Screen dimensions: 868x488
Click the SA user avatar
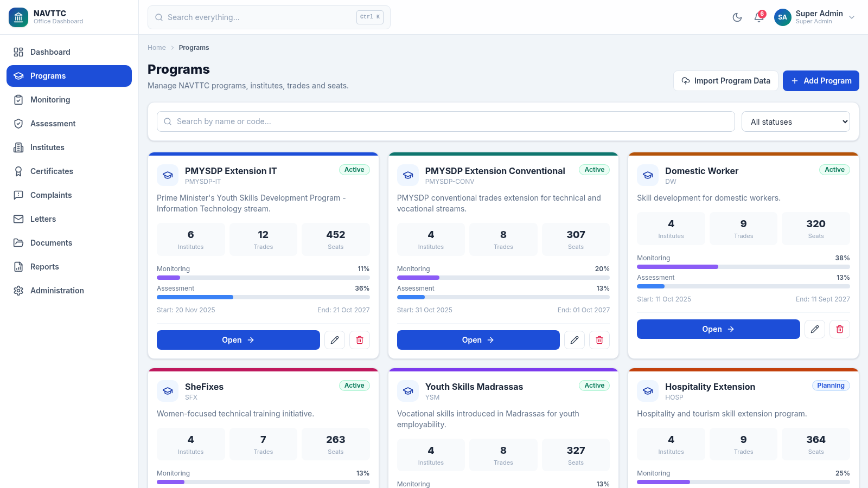[782, 17]
